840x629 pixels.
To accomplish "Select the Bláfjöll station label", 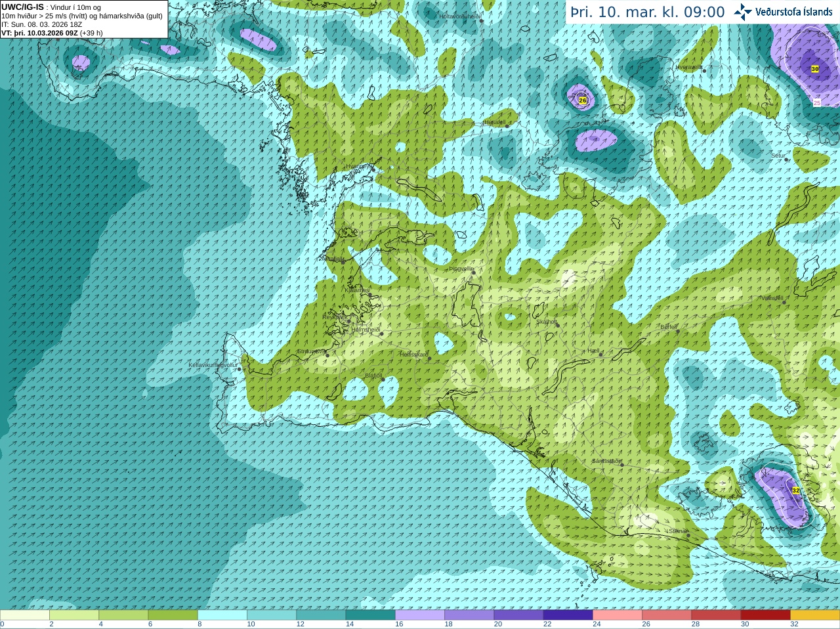I will click(x=373, y=376).
